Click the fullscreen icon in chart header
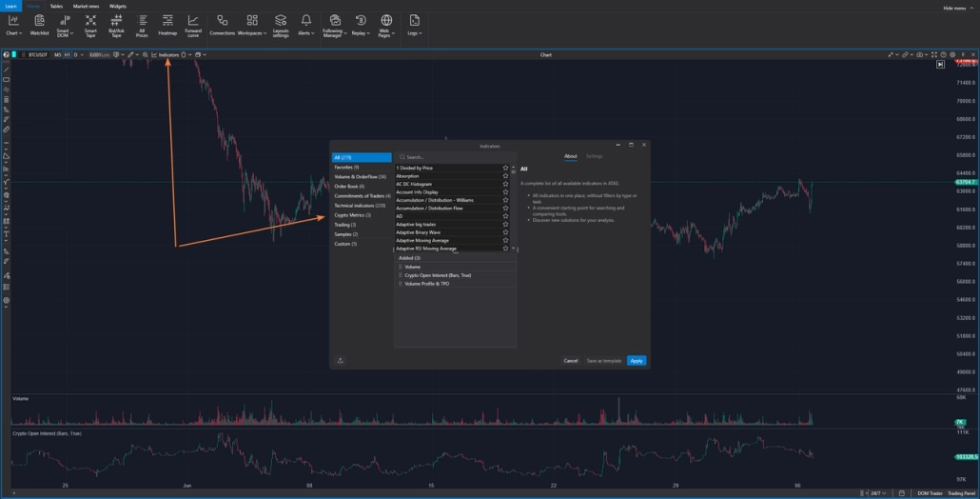980x499 pixels. pos(933,55)
